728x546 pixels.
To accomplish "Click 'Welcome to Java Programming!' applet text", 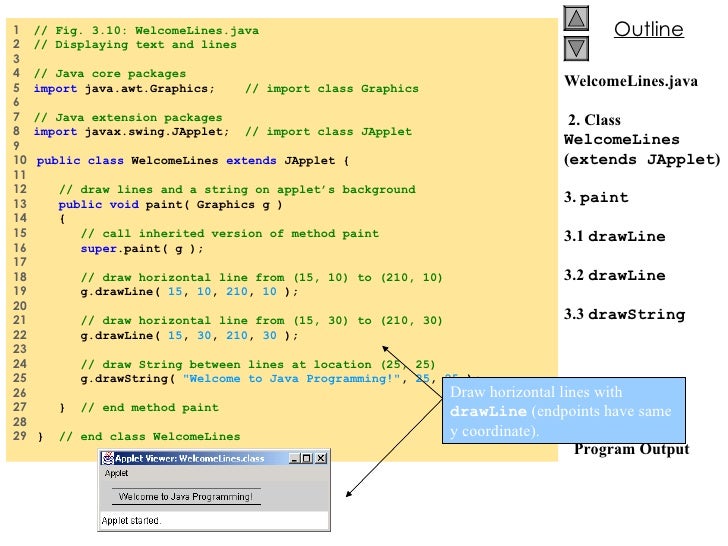I will (186, 497).
